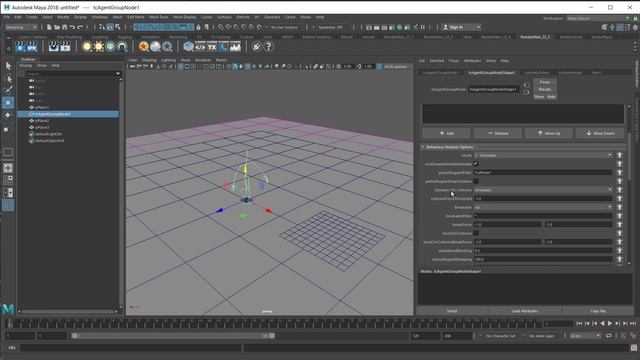
Task: Open the File menu
Action: pyautogui.click(x=7, y=17)
